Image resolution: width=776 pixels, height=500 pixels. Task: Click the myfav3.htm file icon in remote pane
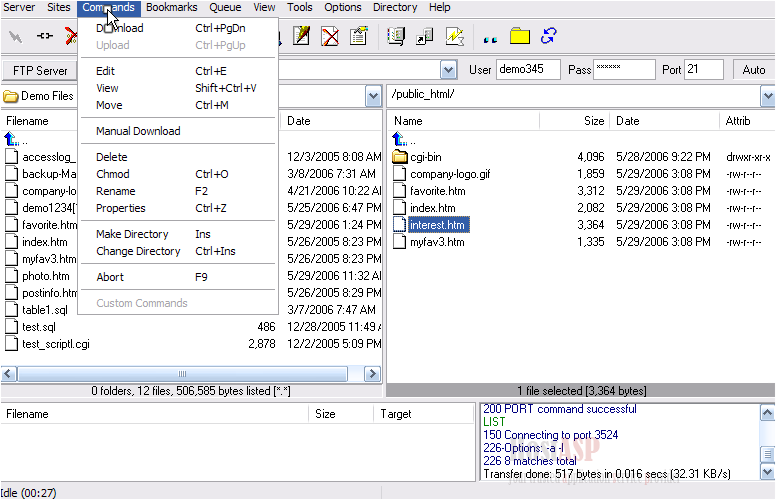(399, 242)
